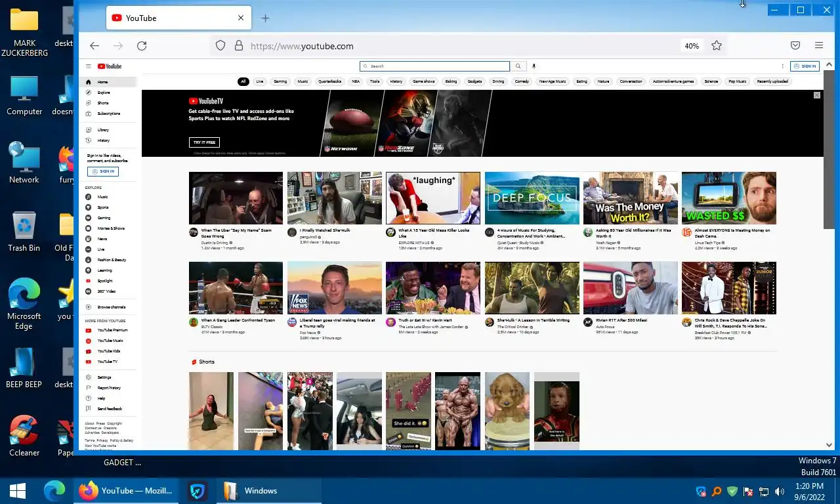Click 'Rivian R1T After 500 Miles!' title

click(x=621, y=320)
